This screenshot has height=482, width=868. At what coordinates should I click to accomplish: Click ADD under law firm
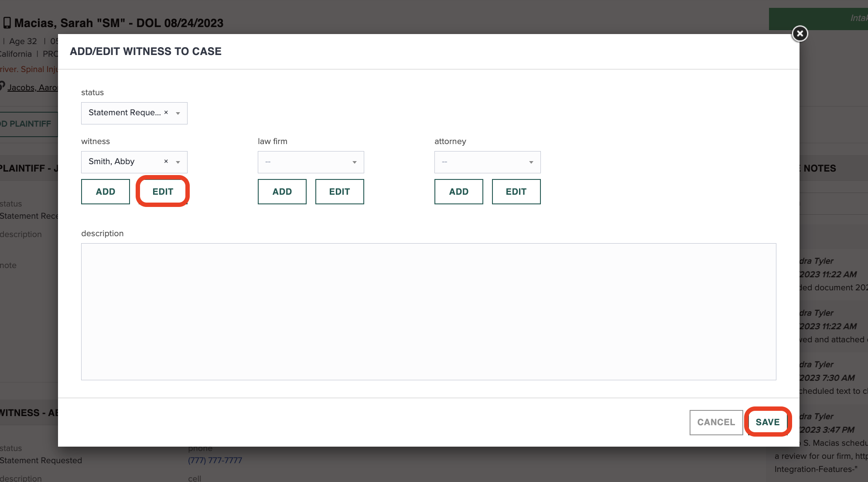[282, 192]
